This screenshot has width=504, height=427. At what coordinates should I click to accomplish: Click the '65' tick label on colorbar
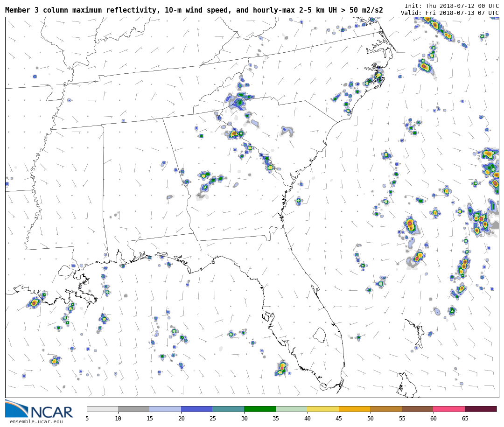[x=465, y=419]
